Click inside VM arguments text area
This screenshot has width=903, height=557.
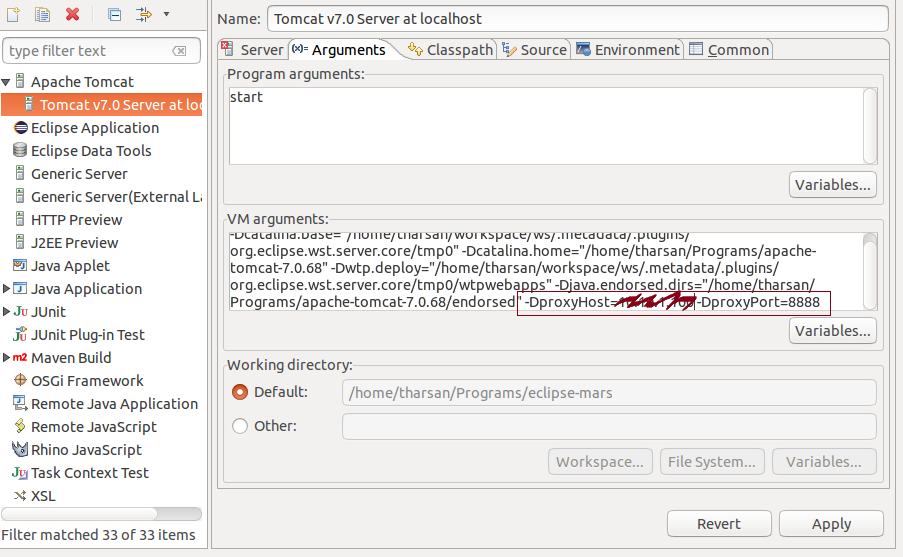[x=546, y=272]
